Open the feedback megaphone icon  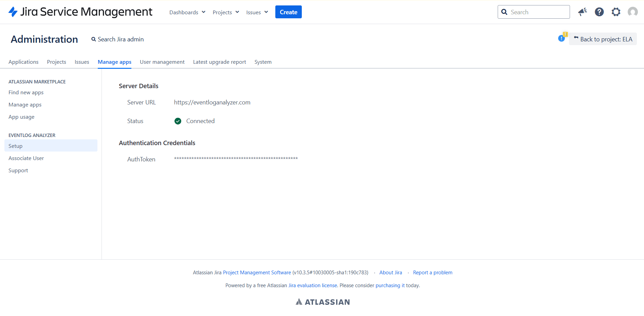tap(583, 12)
